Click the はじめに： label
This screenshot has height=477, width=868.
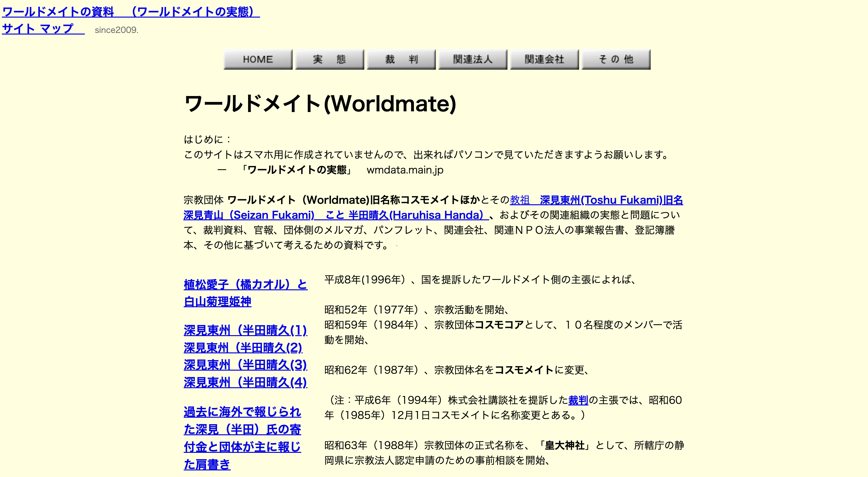tap(208, 139)
